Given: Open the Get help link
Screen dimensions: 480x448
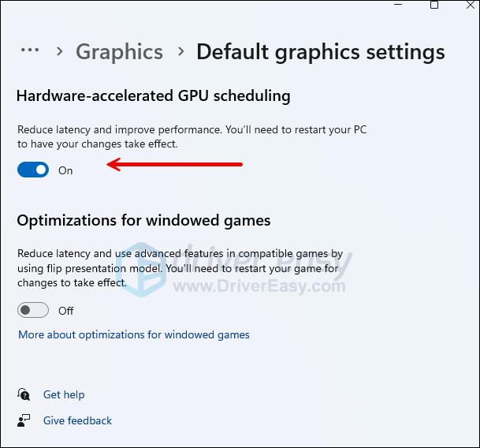Looking at the screenshot, I should click(64, 394).
